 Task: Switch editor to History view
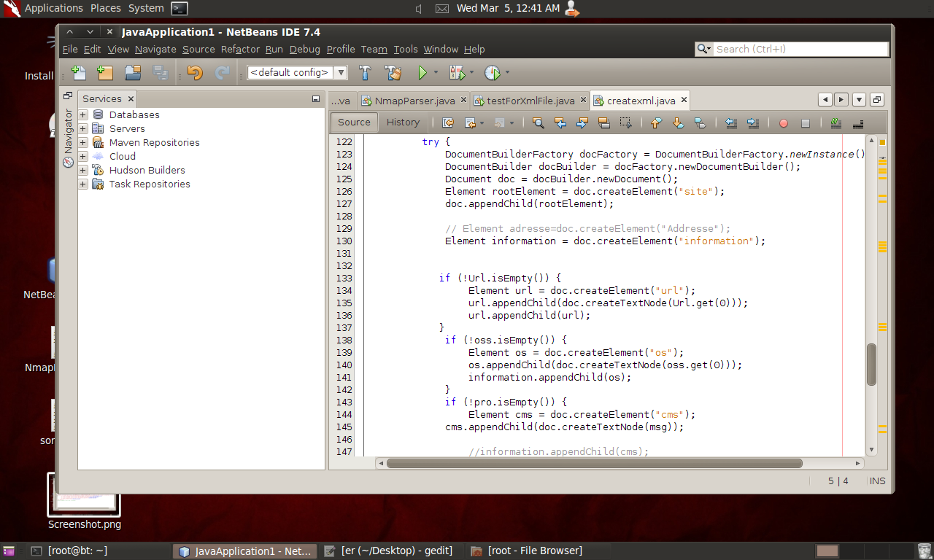click(404, 122)
